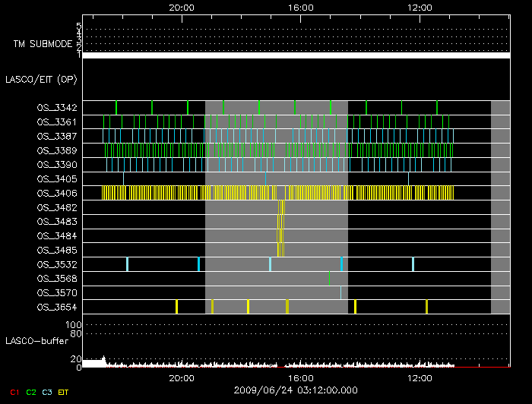Select the OS_3406 row label
Screen dimensions: 532x404
pos(56,193)
